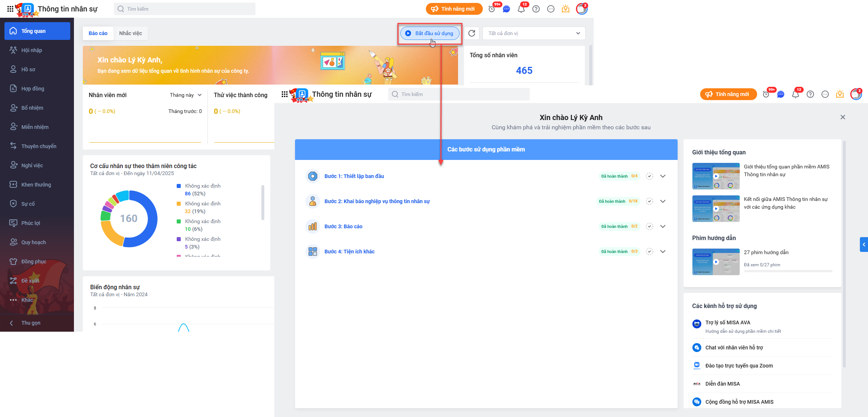Mark Bước 2 as completed checkmark
This screenshot has width=868, height=417.
point(650,201)
